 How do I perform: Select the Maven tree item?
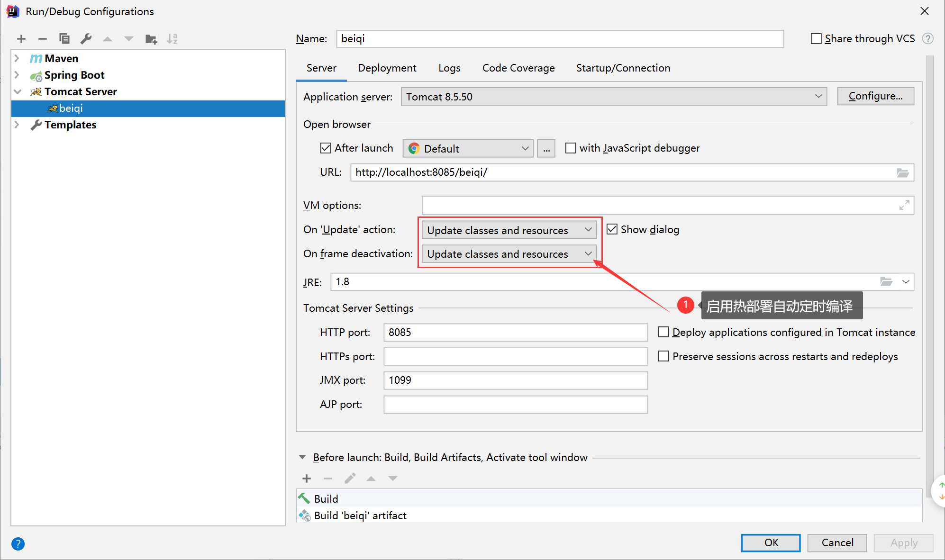[61, 58]
